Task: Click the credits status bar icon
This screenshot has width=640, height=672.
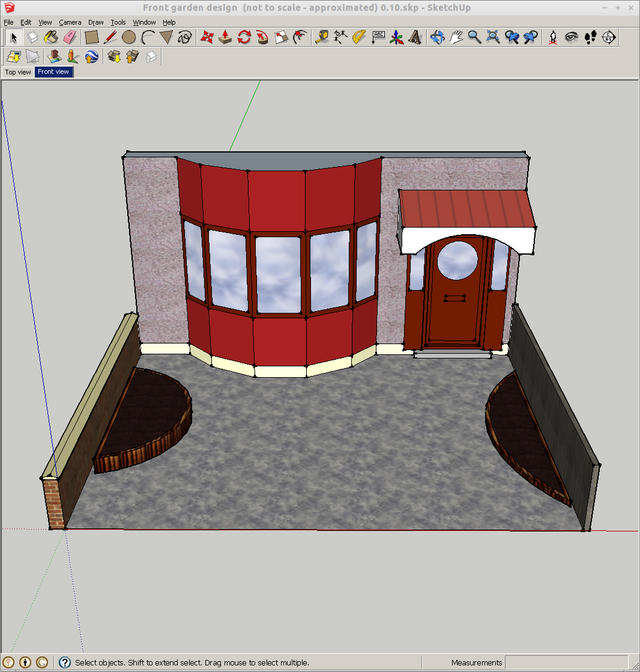Action: [x=25, y=662]
